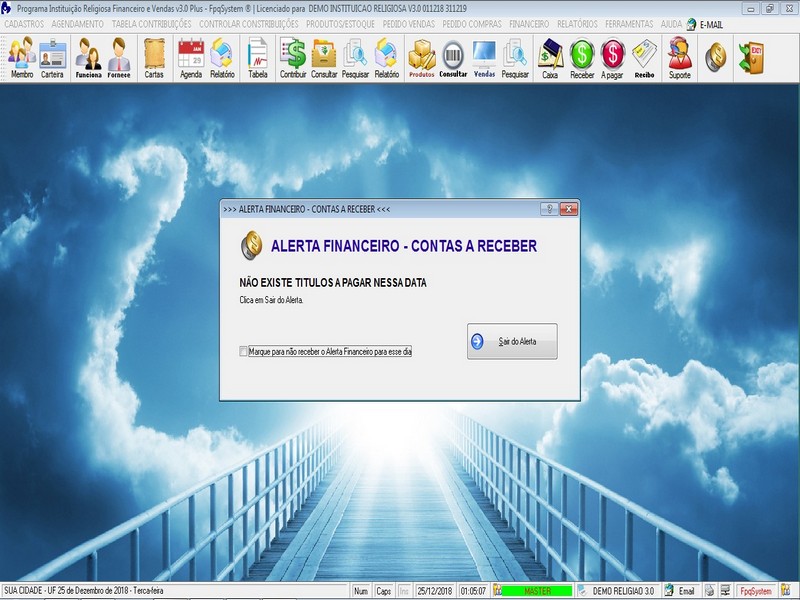Click the gold coin icon in alert dialog
800x600 pixels.
[x=252, y=245]
